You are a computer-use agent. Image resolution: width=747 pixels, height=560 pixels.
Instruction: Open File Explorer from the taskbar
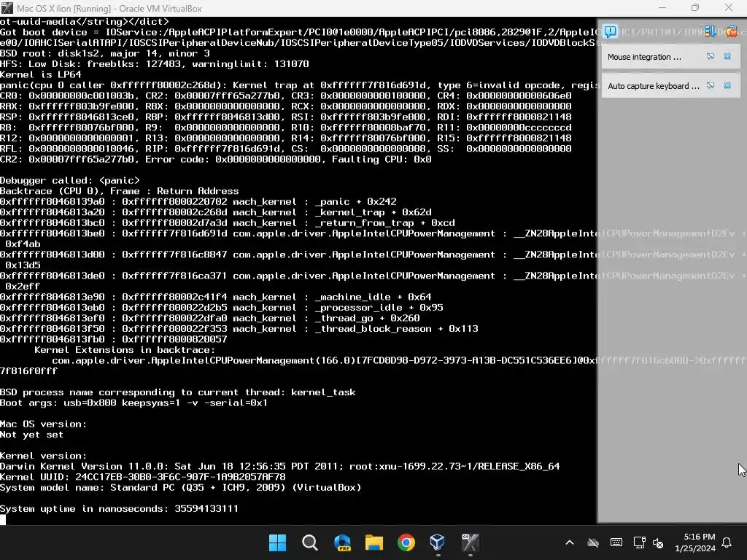point(374,542)
